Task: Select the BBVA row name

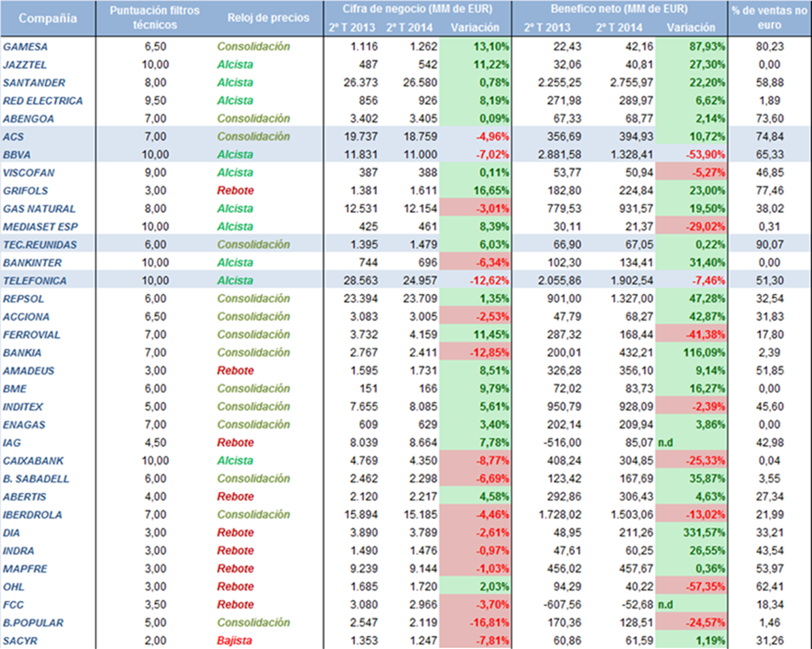Action: click(16, 154)
